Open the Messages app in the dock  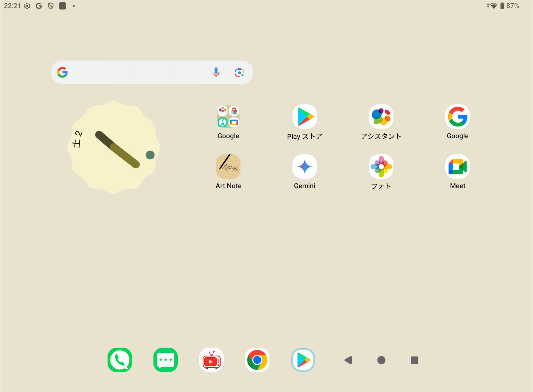click(x=165, y=360)
